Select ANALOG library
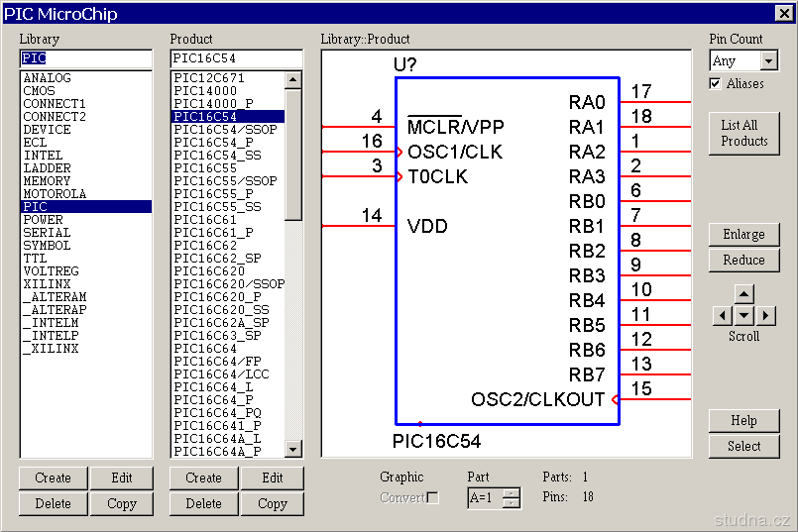 coord(86,78)
